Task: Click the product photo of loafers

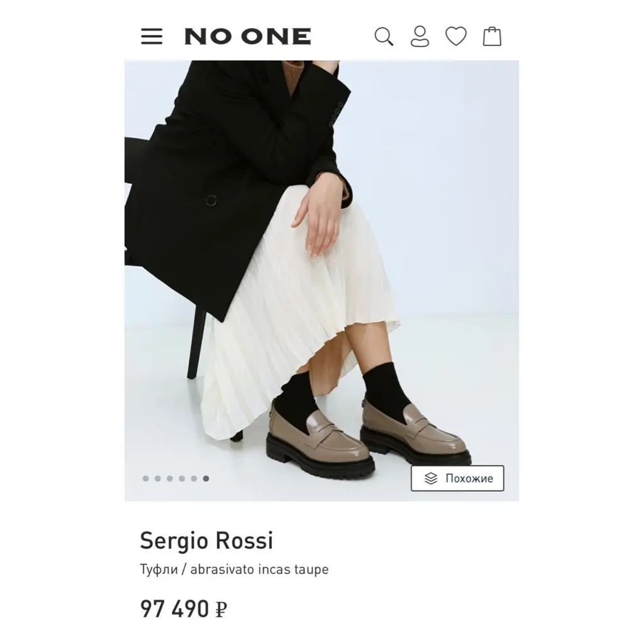Action: 321,280
